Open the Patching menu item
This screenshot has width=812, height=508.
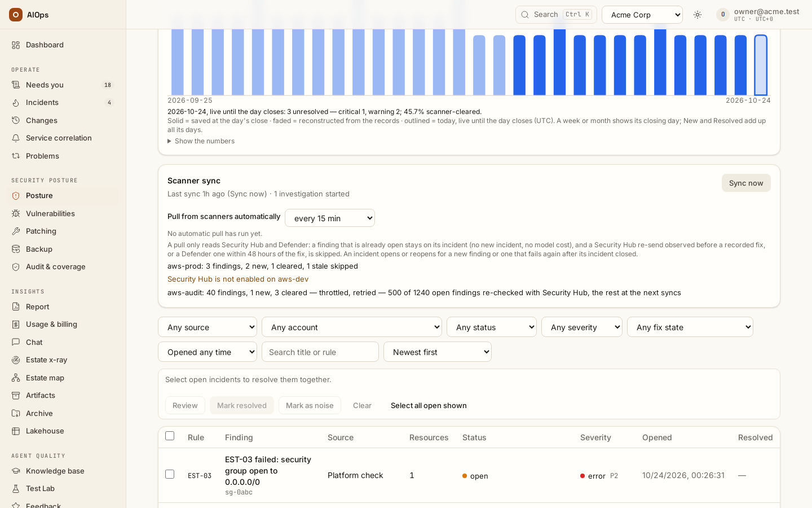click(x=63, y=231)
